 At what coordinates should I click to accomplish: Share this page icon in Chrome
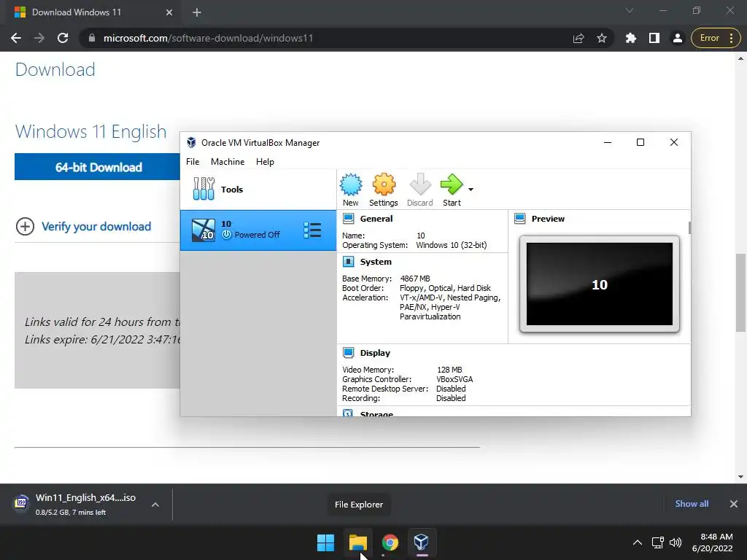(578, 38)
